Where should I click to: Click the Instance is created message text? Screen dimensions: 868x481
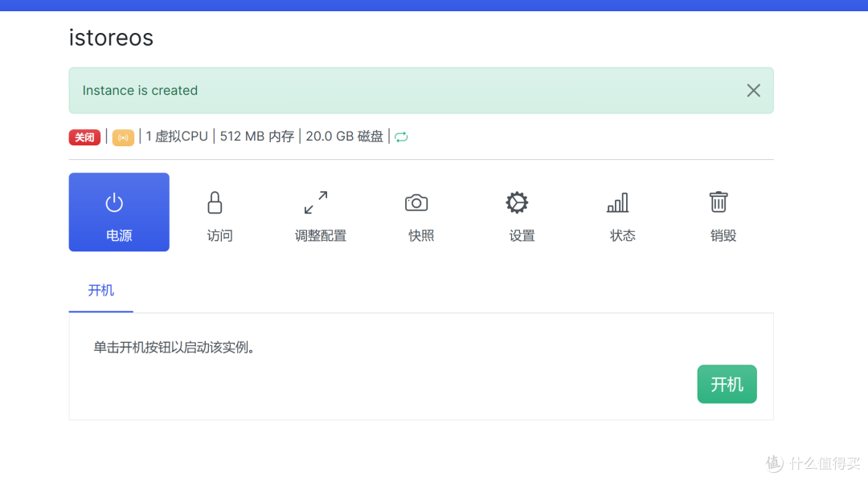coord(140,91)
